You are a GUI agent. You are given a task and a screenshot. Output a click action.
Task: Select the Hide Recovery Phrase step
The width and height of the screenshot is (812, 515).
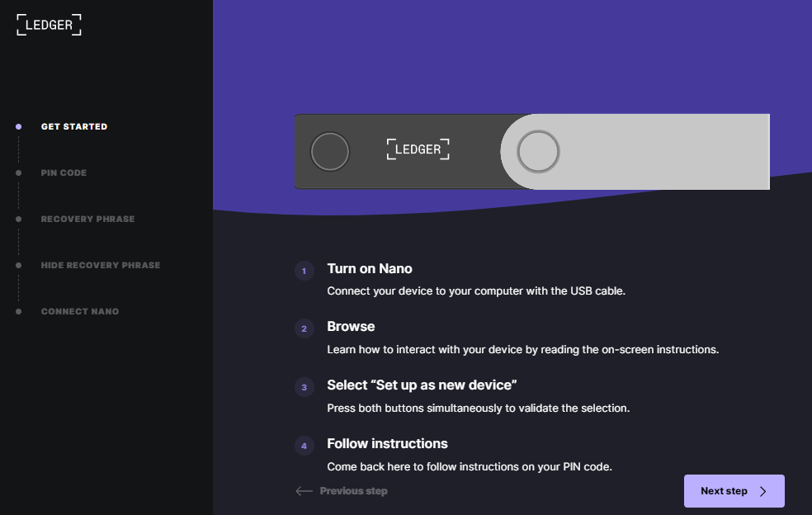point(101,265)
